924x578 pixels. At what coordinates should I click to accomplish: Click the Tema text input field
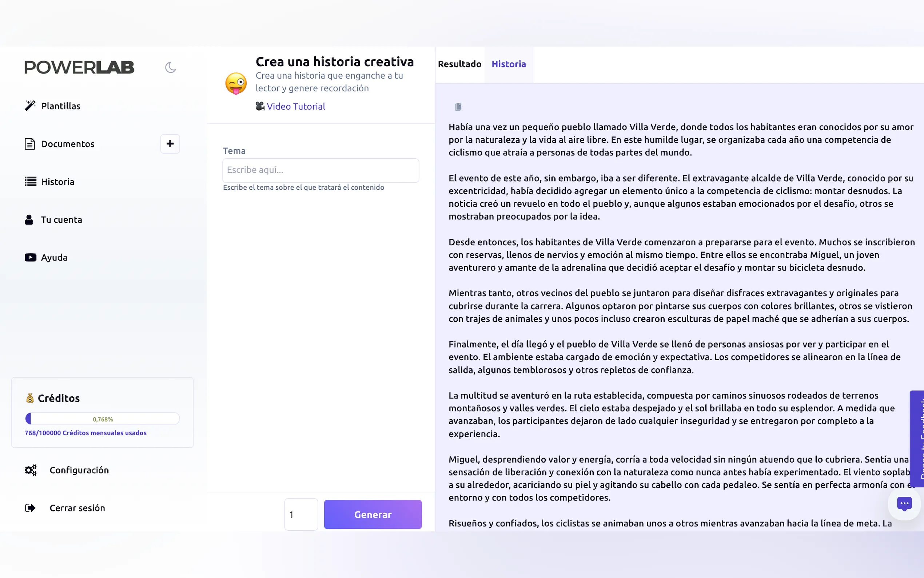point(320,170)
